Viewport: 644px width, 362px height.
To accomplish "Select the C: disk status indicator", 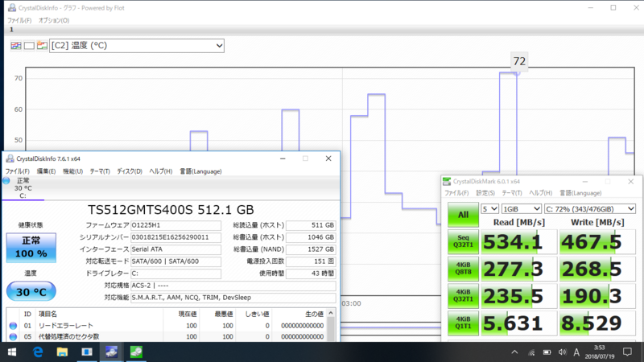I will click(x=23, y=188).
